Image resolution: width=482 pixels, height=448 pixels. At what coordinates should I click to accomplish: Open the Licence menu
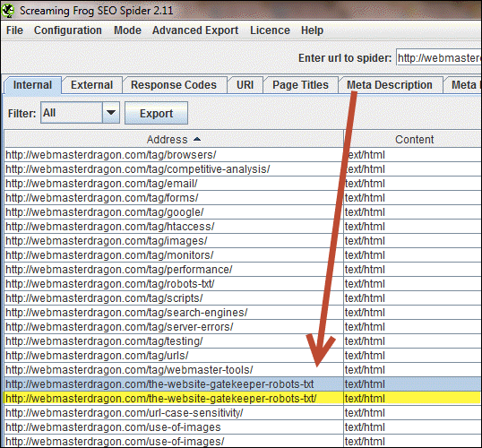pos(270,30)
